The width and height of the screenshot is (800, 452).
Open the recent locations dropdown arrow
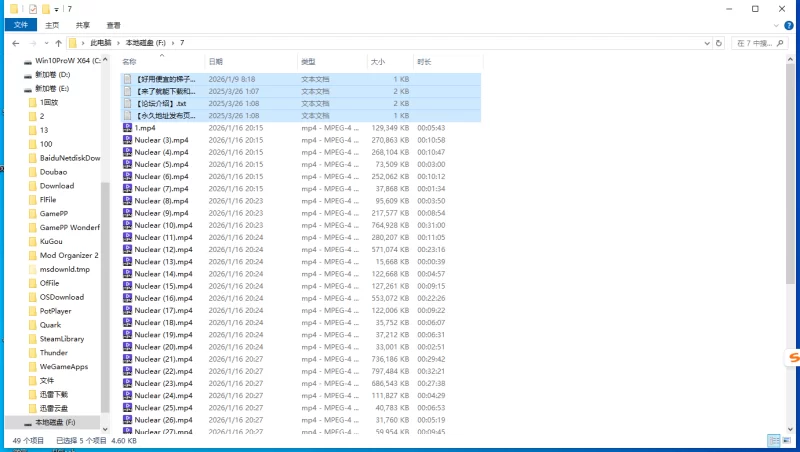click(46, 43)
